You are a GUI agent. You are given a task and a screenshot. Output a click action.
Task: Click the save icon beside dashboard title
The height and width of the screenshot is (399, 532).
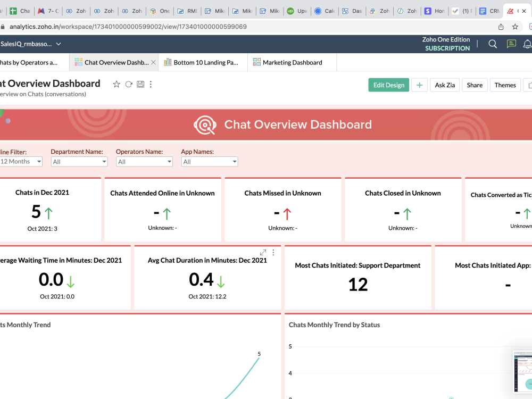coord(140,84)
